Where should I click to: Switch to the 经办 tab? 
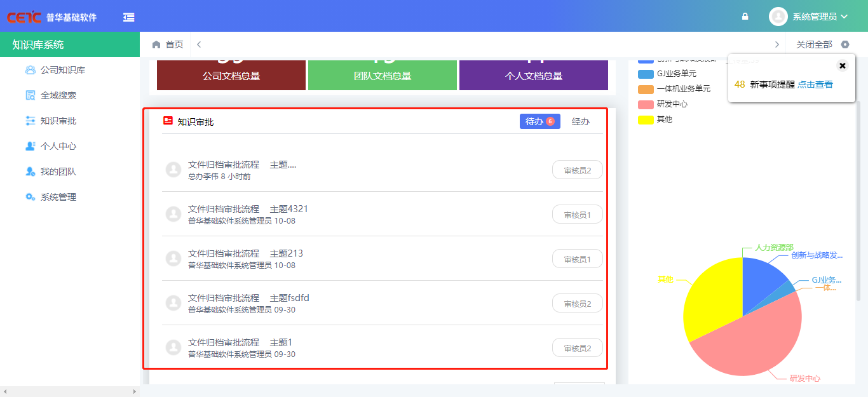pyautogui.click(x=580, y=121)
